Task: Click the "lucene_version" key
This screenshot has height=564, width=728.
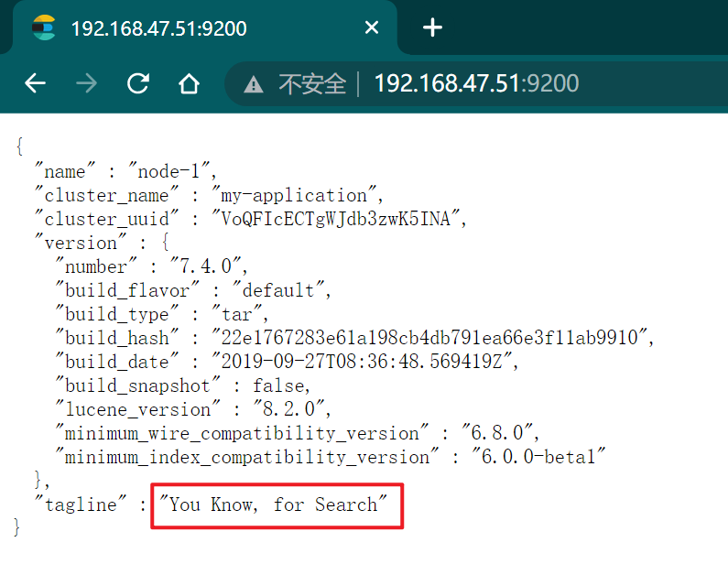Action: pyautogui.click(x=138, y=409)
